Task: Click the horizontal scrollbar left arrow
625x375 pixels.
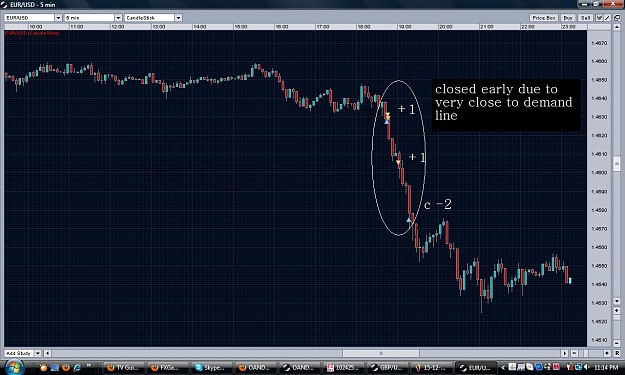Action: (x=47, y=353)
